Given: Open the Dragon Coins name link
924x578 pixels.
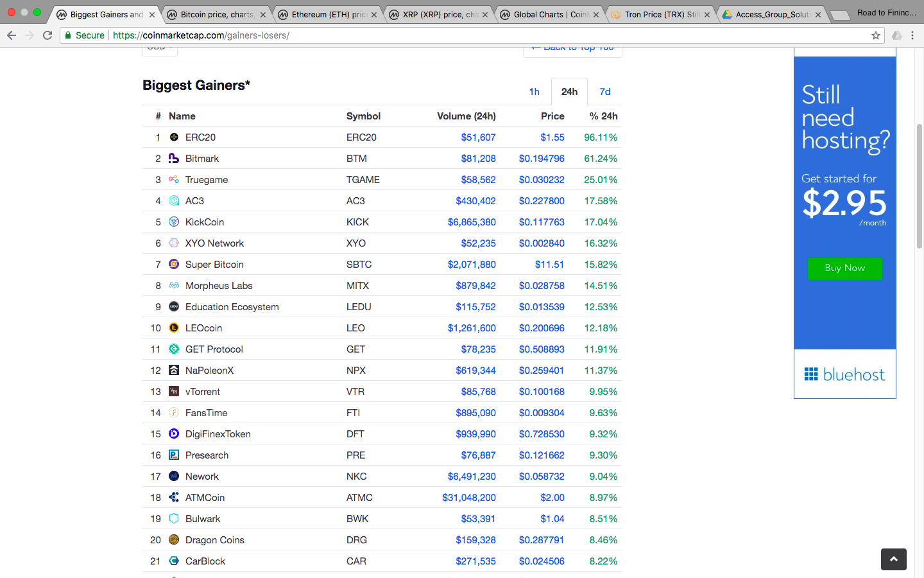Looking at the screenshot, I should pos(215,539).
